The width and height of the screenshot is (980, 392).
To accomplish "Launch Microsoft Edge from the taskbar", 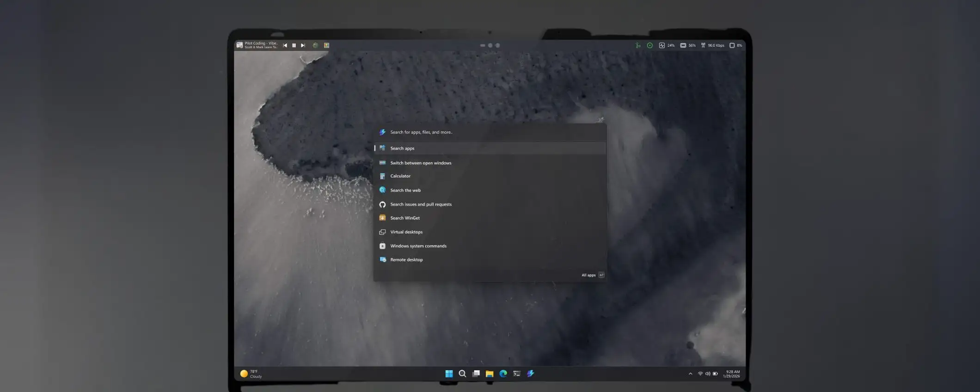I will 503,374.
